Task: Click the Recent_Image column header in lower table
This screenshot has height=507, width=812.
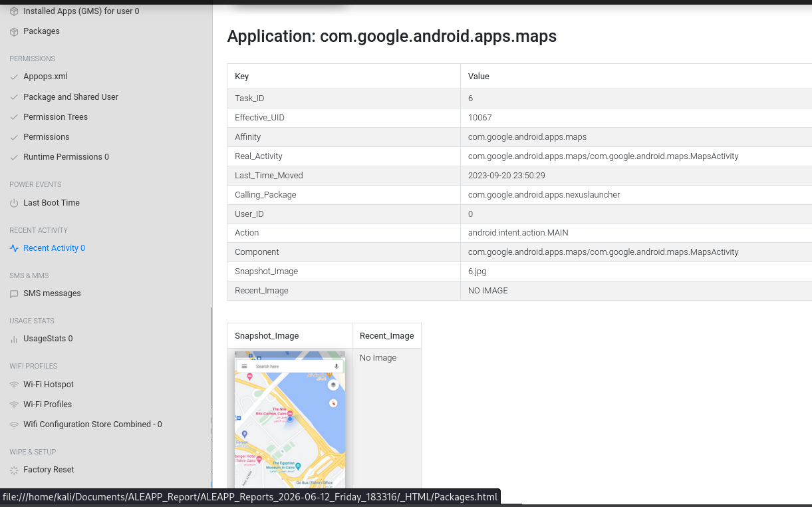Action: click(x=386, y=336)
